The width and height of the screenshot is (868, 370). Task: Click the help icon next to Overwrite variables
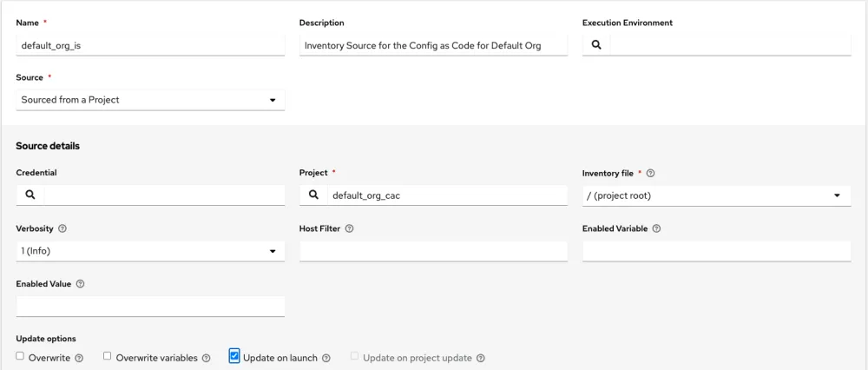click(206, 358)
